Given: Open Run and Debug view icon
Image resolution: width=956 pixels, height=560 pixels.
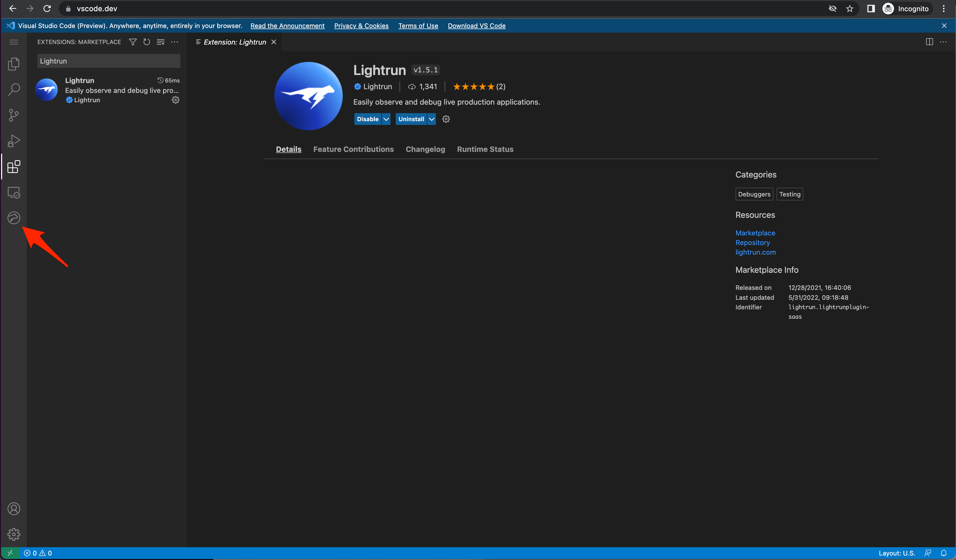Looking at the screenshot, I should (14, 141).
